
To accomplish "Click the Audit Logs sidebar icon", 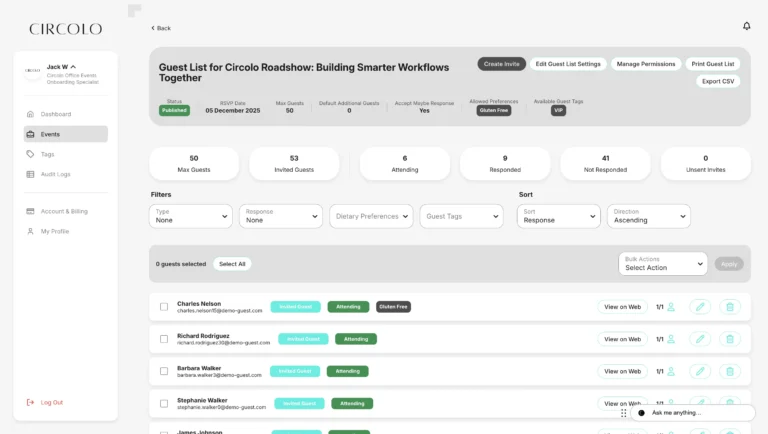I will click(x=30, y=174).
